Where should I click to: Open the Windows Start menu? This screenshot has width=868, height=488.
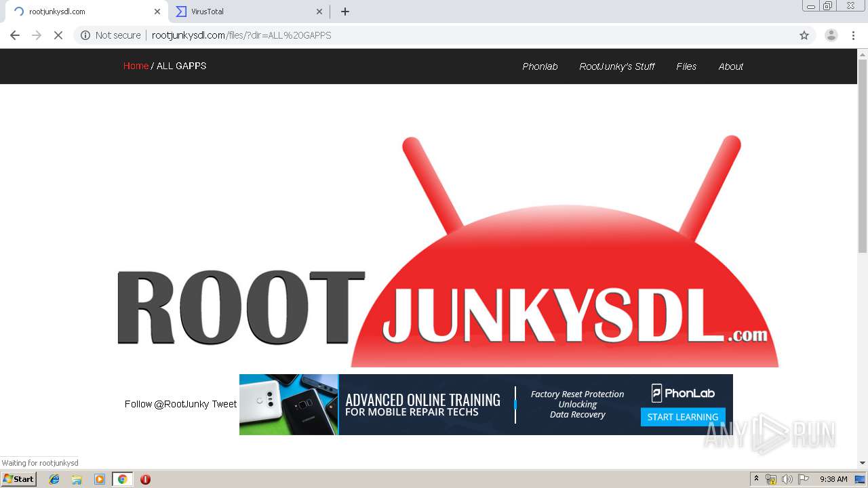pos(19,479)
